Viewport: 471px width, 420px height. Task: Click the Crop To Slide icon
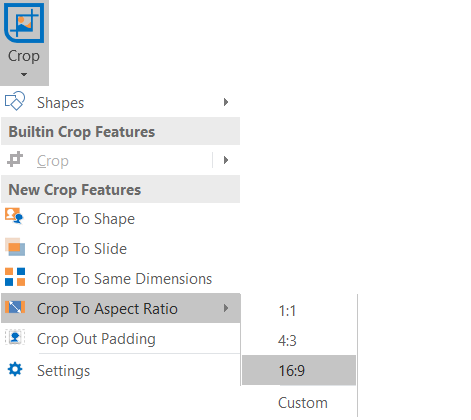pyautogui.click(x=15, y=247)
